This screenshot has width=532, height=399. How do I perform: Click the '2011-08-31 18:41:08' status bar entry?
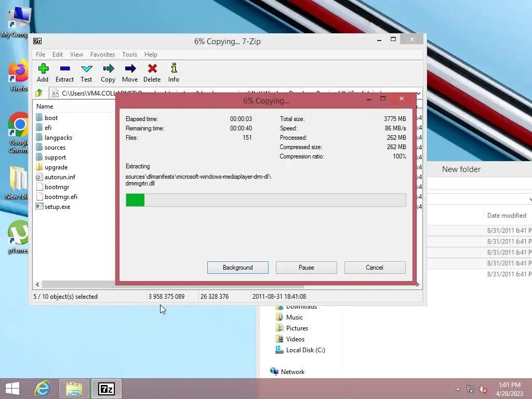[279, 296]
